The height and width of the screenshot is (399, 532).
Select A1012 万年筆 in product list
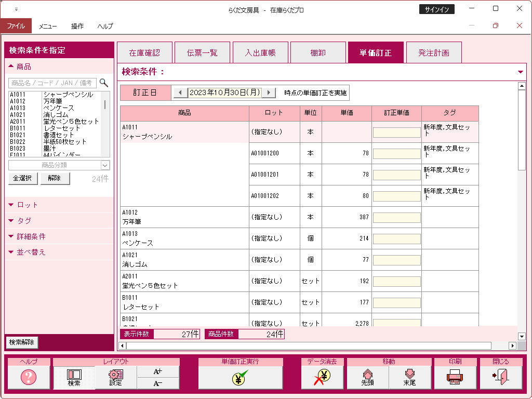tap(55, 101)
